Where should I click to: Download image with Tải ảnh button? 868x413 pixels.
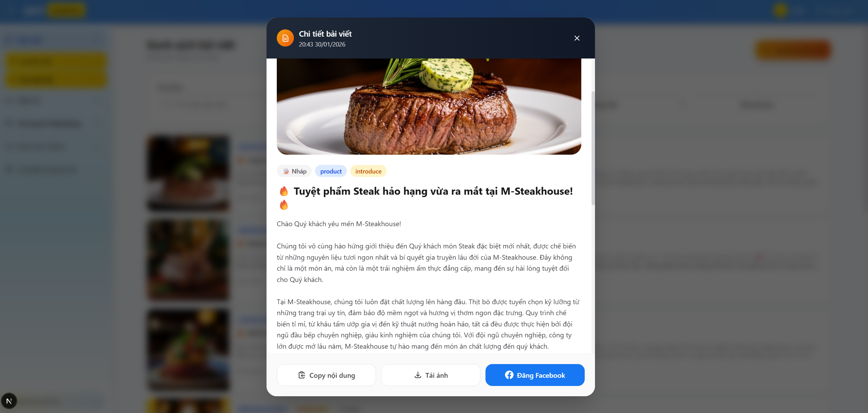[431, 375]
